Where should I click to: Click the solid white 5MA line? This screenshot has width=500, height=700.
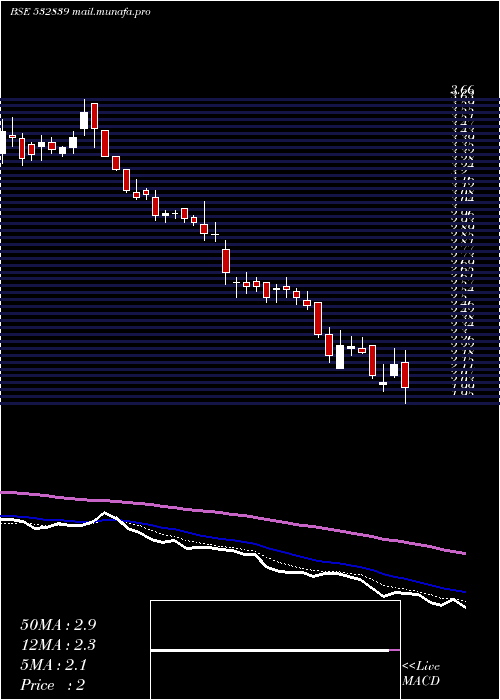click(232, 551)
